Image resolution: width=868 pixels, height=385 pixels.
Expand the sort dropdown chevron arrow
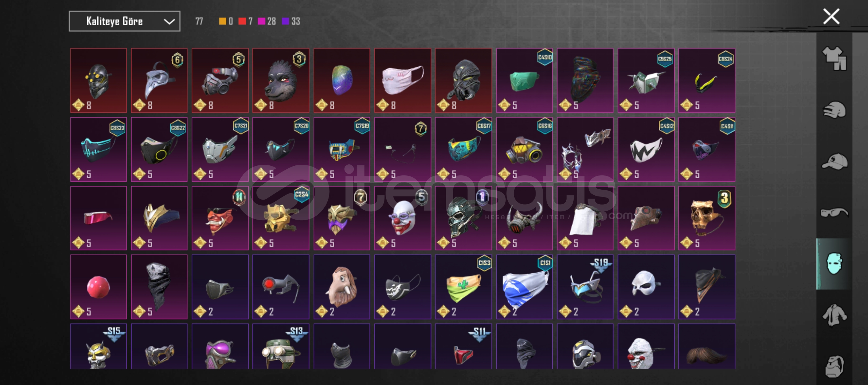[169, 22]
